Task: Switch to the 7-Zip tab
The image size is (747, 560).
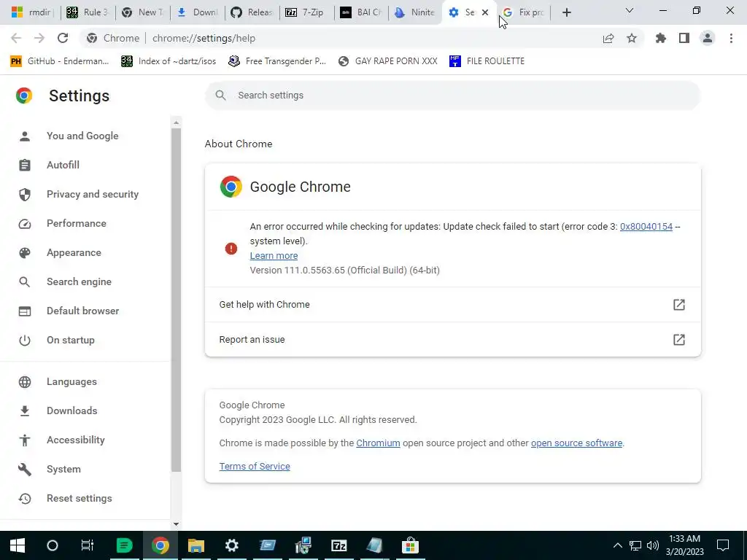Action: pyautogui.click(x=307, y=12)
